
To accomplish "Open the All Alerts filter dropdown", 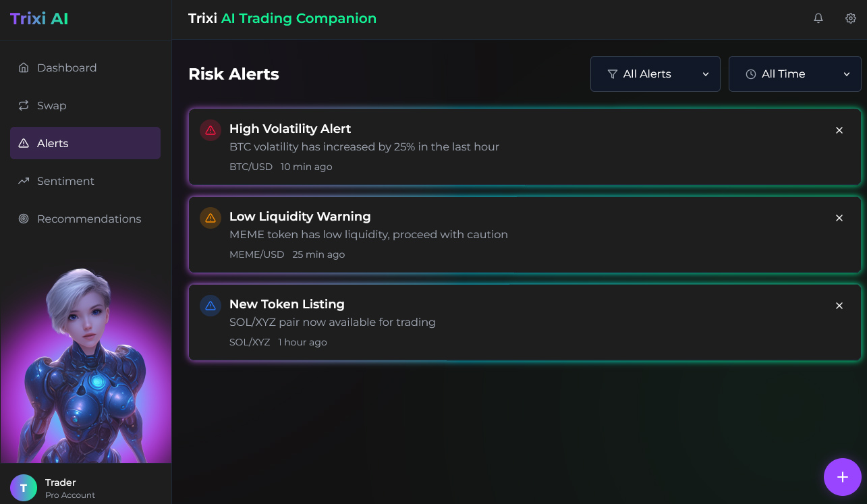I will (655, 74).
